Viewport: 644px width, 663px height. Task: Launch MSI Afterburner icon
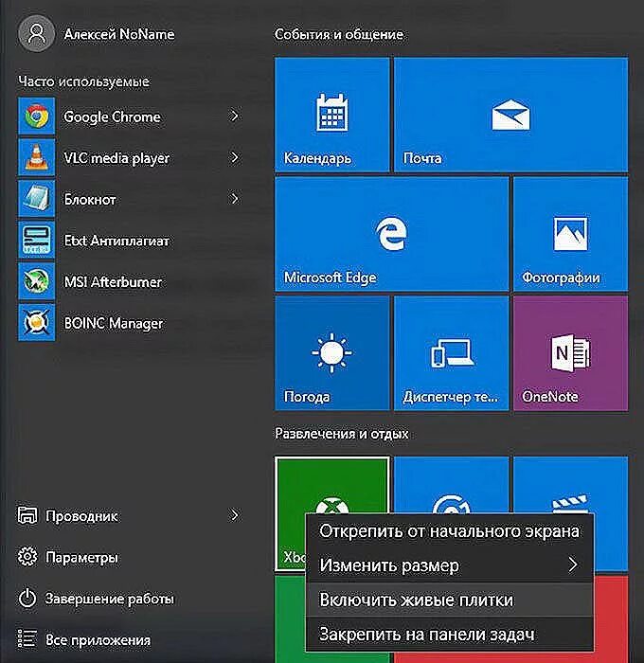(x=36, y=281)
